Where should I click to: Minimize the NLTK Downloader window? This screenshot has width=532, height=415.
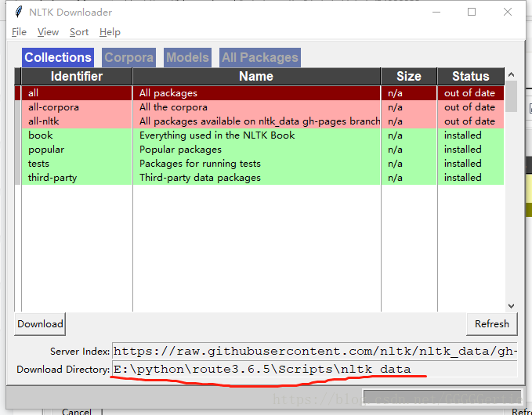click(436, 12)
